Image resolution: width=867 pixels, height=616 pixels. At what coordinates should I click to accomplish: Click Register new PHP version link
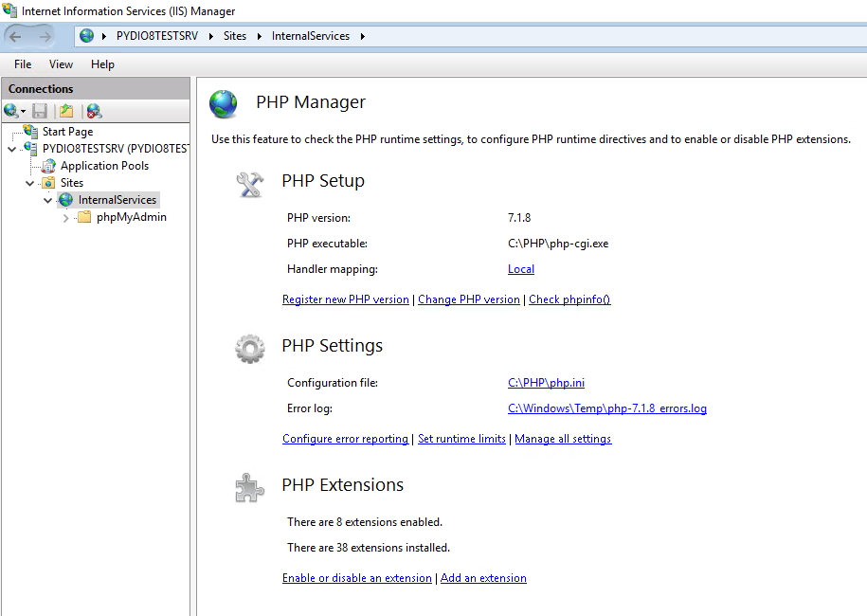click(346, 299)
